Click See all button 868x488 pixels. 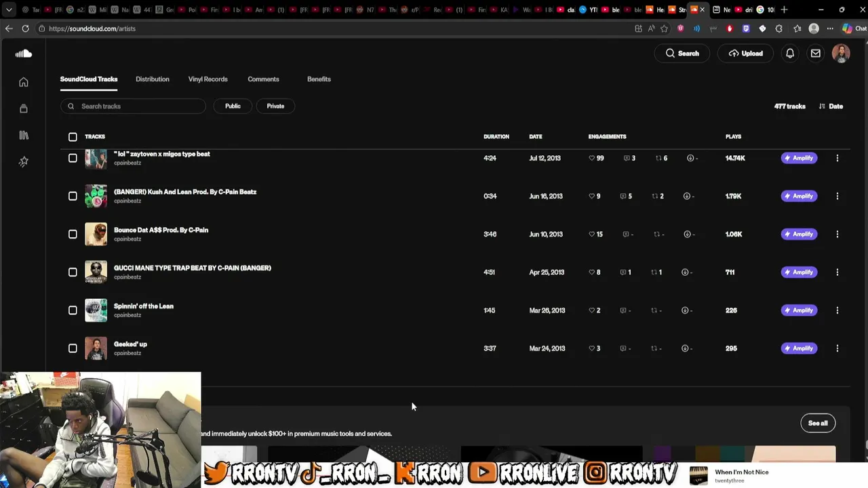tap(818, 423)
